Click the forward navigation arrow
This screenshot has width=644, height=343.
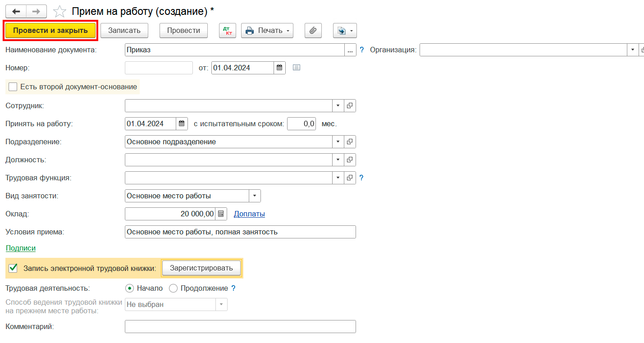[x=37, y=11]
